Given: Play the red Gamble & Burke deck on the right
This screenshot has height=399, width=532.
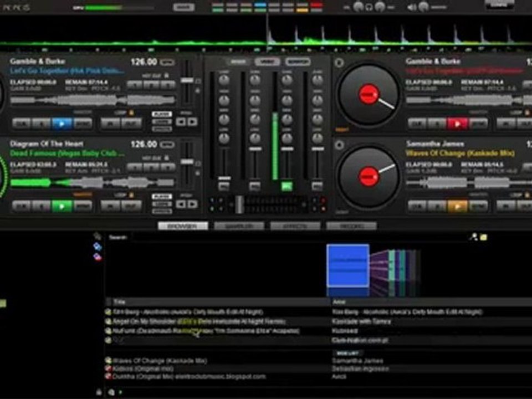Looking at the screenshot, I should tap(457, 124).
